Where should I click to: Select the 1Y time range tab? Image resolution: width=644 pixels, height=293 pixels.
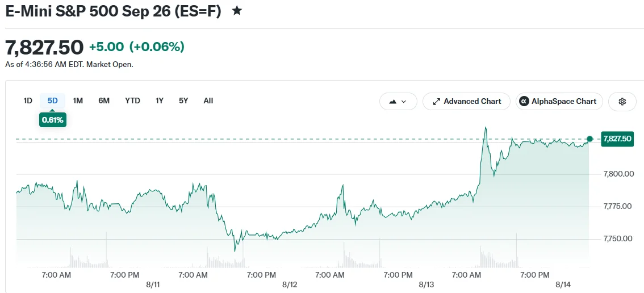160,101
